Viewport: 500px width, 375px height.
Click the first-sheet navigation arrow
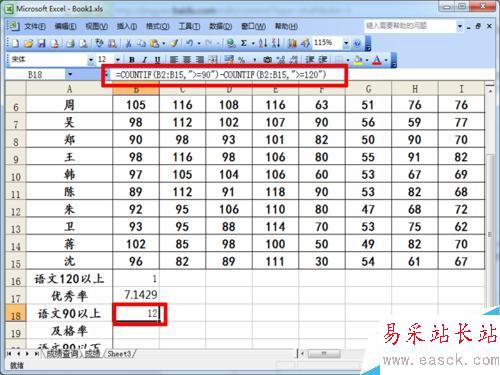[9, 354]
